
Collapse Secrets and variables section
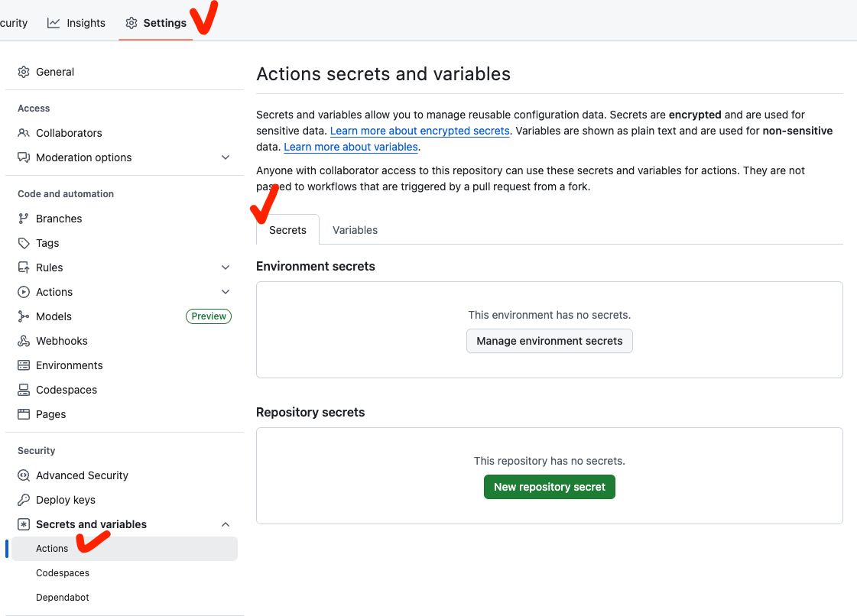pos(226,524)
